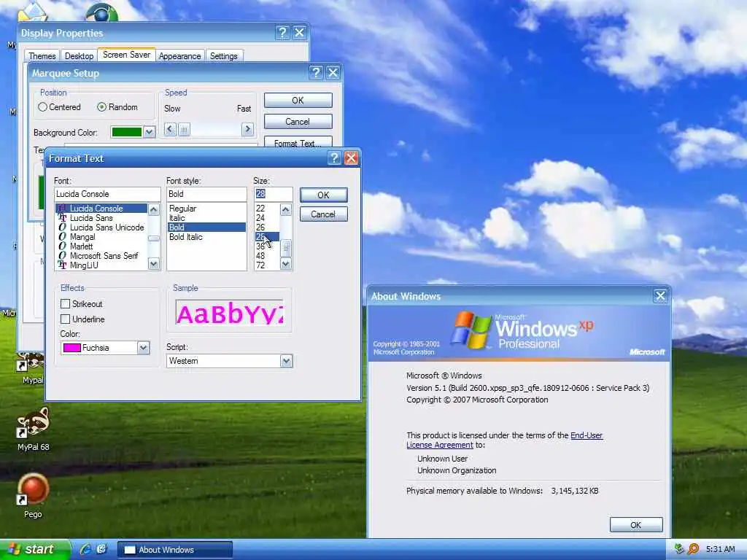Click the Start button on taskbar

(34, 550)
